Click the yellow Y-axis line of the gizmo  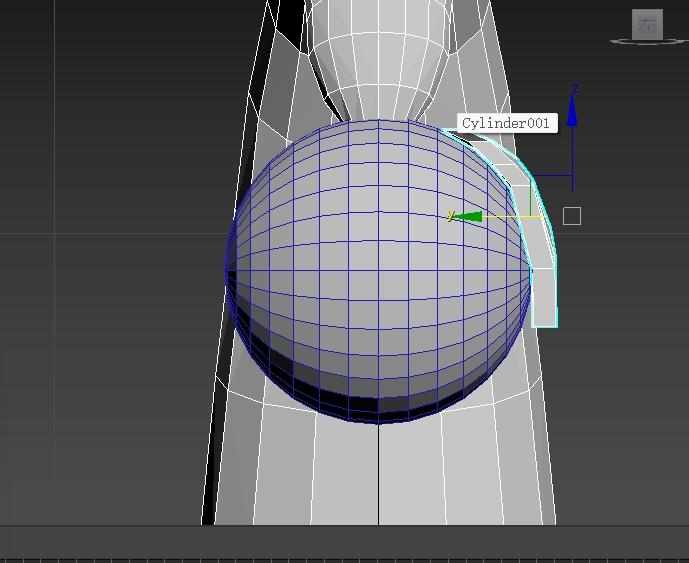tap(510, 216)
